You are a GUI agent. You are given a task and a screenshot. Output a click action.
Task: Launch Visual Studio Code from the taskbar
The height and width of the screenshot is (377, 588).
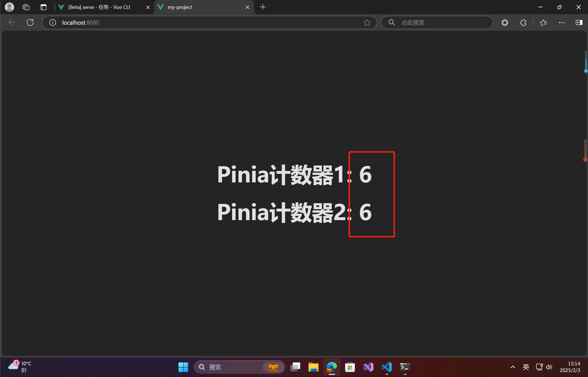[387, 367]
